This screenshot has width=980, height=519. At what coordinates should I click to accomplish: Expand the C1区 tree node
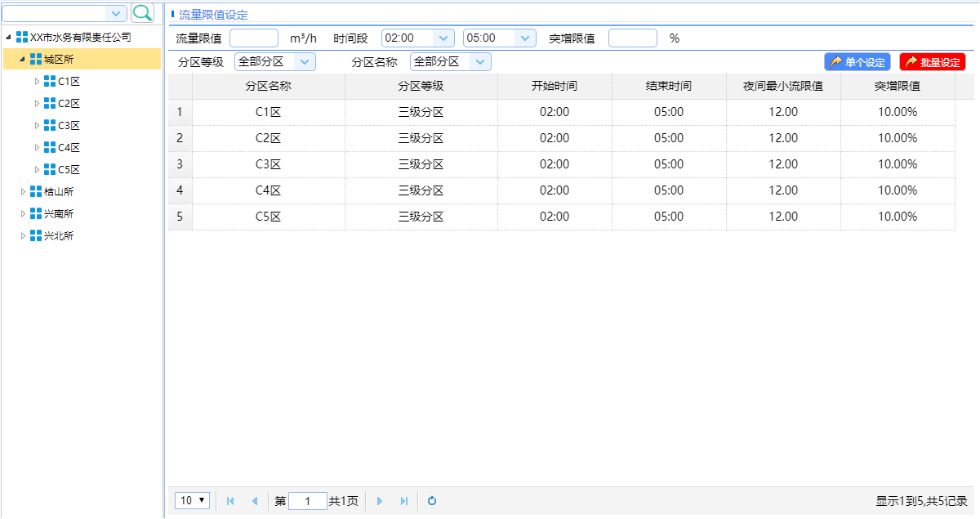tap(37, 81)
